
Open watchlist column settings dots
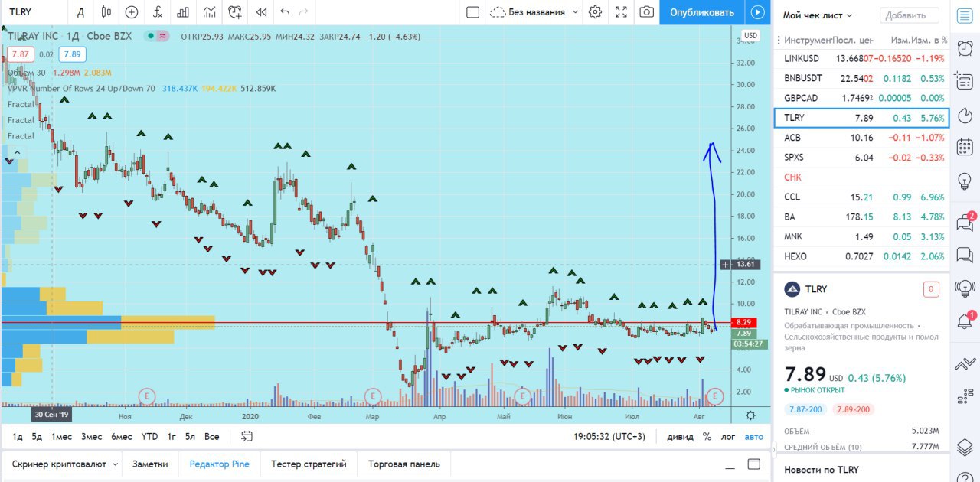(779, 41)
